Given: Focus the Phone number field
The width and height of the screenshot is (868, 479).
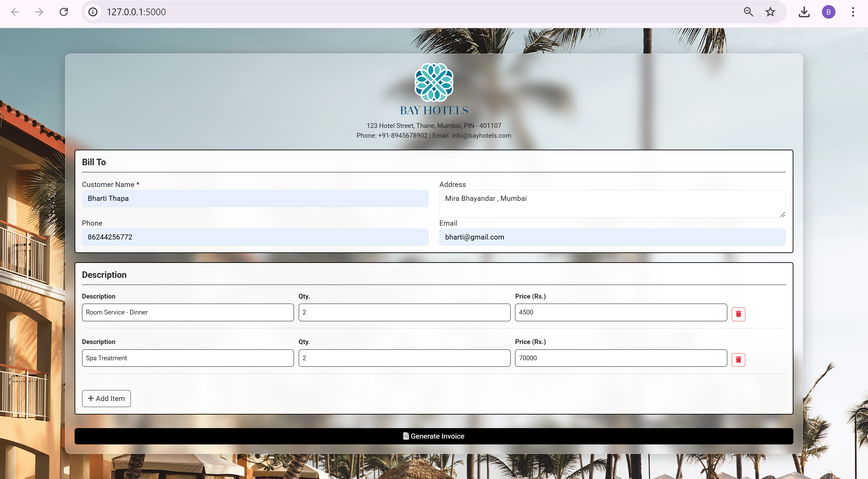Looking at the screenshot, I should click(x=255, y=237).
